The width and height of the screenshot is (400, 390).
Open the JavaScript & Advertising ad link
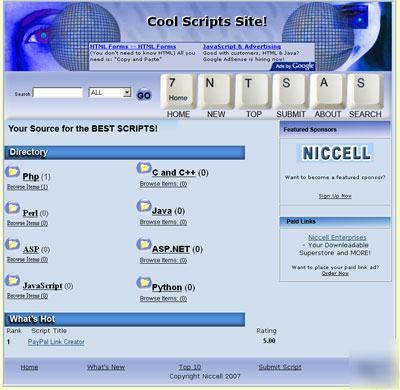[x=242, y=47]
